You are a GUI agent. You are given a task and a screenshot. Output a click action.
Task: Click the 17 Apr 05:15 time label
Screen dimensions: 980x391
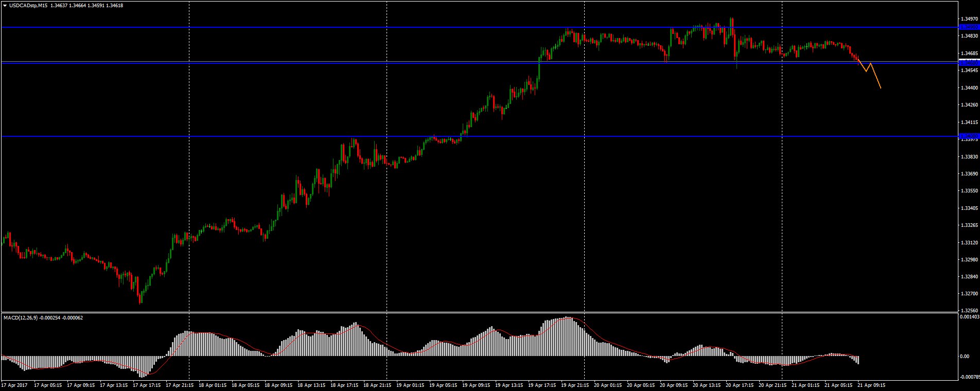48,385
